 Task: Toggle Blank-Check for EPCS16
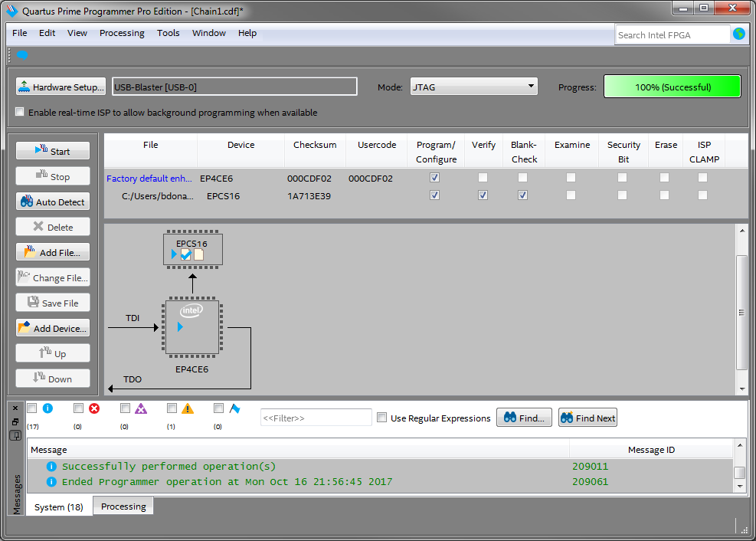coord(522,195)
